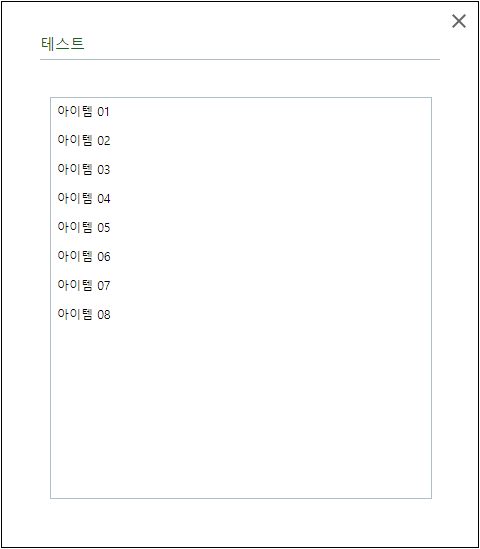Click the 테스트 dialog title text
Image resolution: width=480 pixels, height=549 pixels.
click(x=63, y=44)
